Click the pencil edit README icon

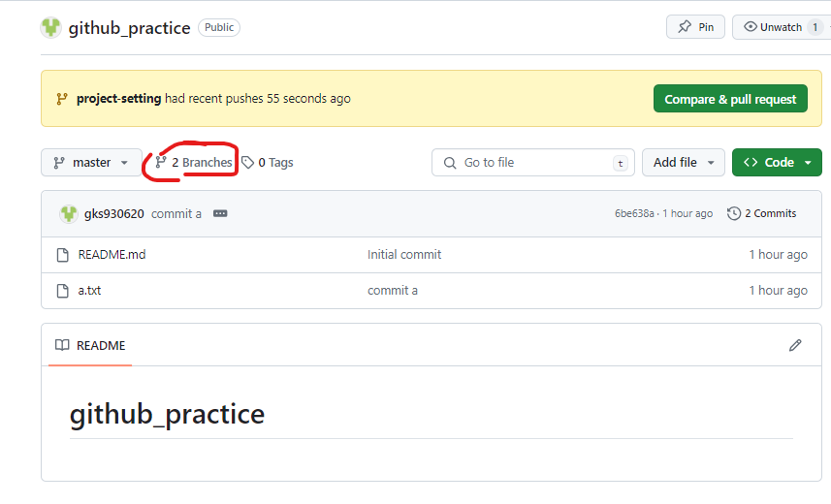pos(795,346)
